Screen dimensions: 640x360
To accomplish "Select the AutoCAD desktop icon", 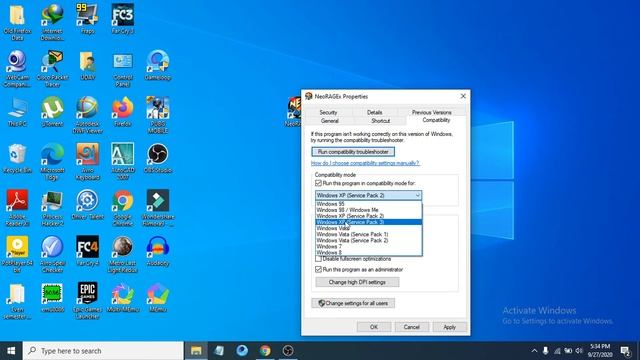I will tap(122, 162).
